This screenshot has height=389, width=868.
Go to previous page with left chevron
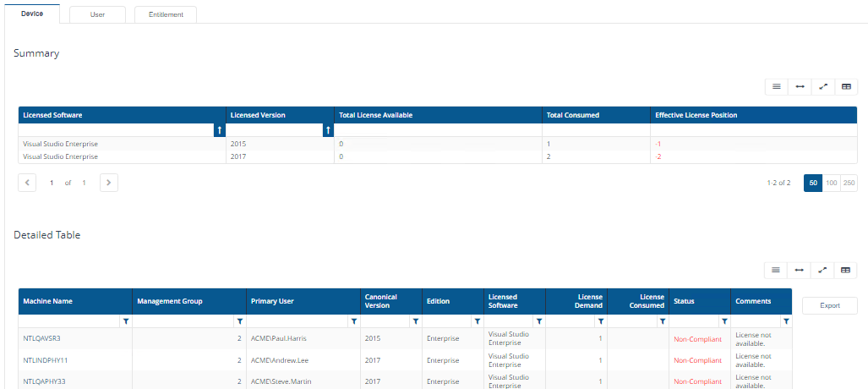(x=27, y=183)
